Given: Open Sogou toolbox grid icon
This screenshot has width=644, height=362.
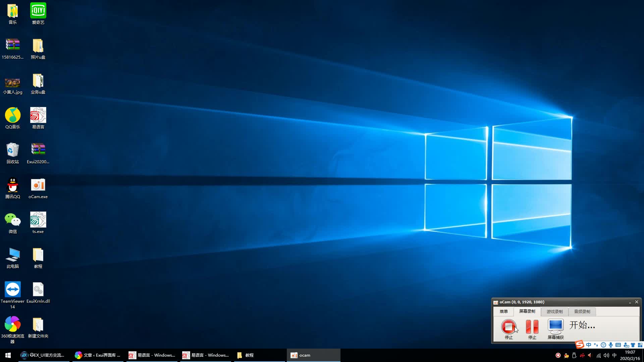Looking at the screenshot, I should pyautogui.click(x=640, y=345).
